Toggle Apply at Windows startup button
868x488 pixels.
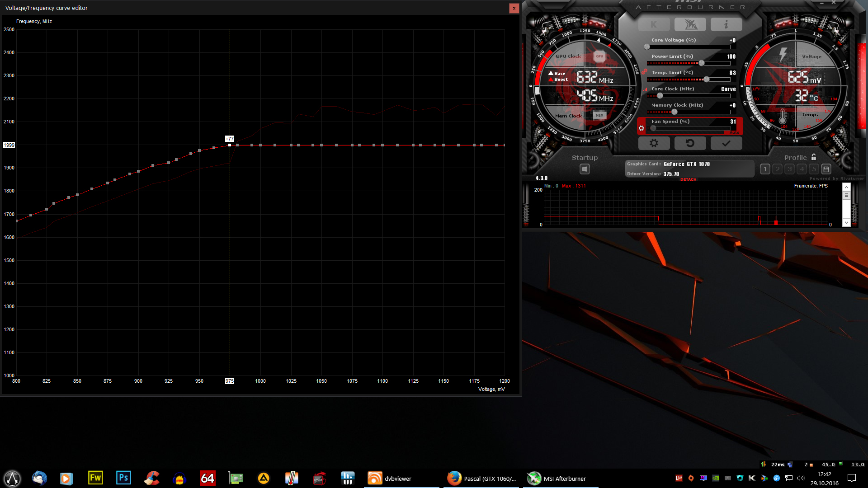(585, 169)
